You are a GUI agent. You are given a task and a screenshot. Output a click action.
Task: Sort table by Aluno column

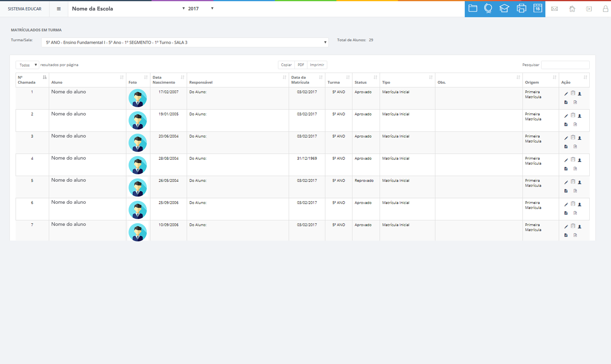tap(87, 80)
